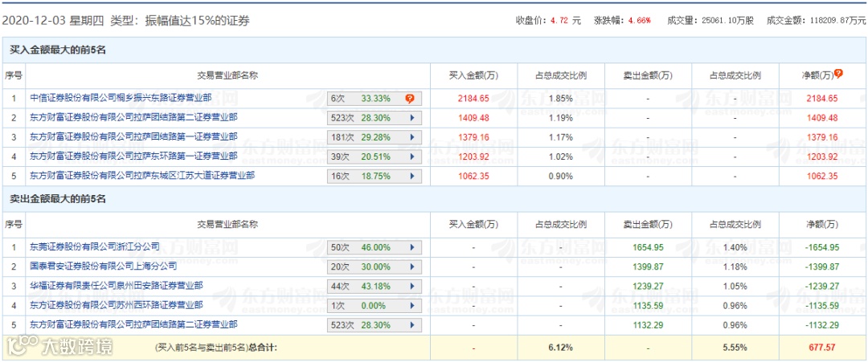868x362 pixels.
Task: Open 东方证券苏州西环路证券营业部 link
Action: pos(117,304)
